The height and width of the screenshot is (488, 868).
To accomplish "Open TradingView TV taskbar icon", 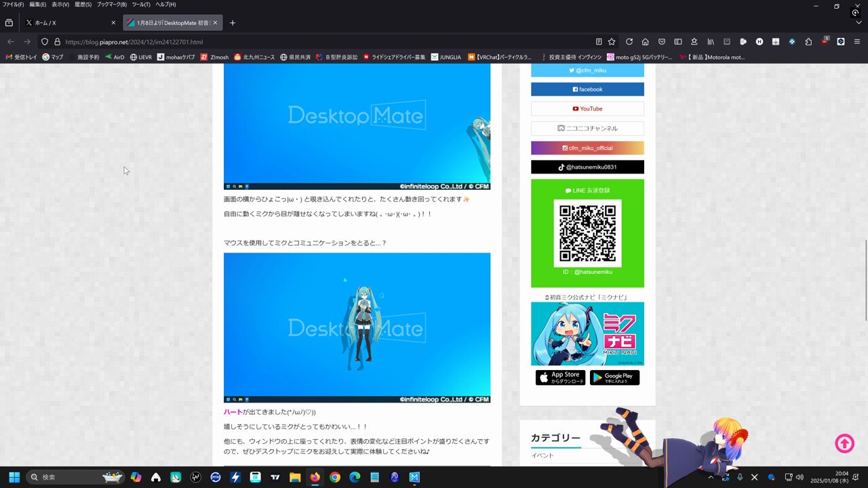I will pyautogui.click(x=275, y=477).
